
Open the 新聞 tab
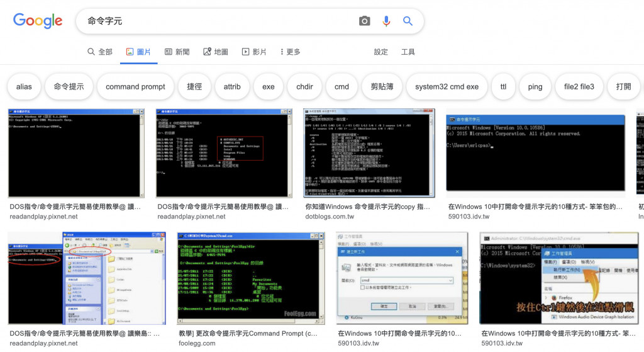[177, 52]
